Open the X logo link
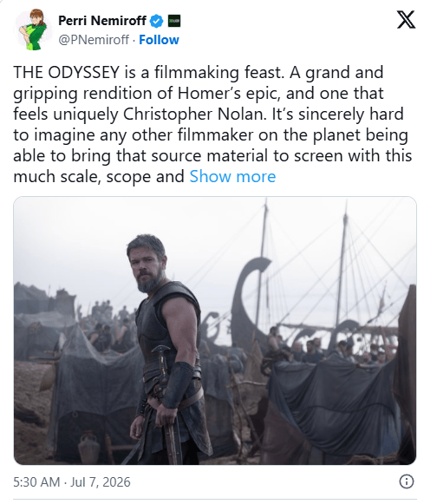The width and height of the screenshot is (424, 504). [x=406, y=20]
